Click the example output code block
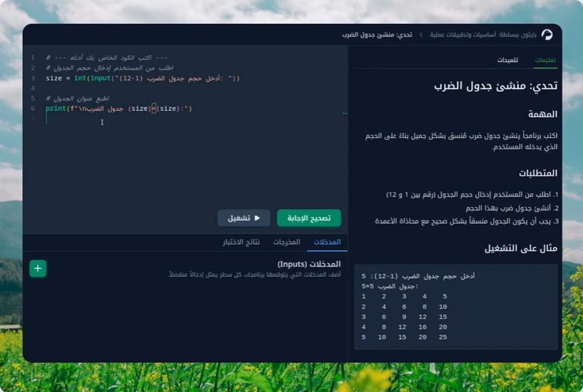This screenshot has height=392, width=583. coord(455,306)
